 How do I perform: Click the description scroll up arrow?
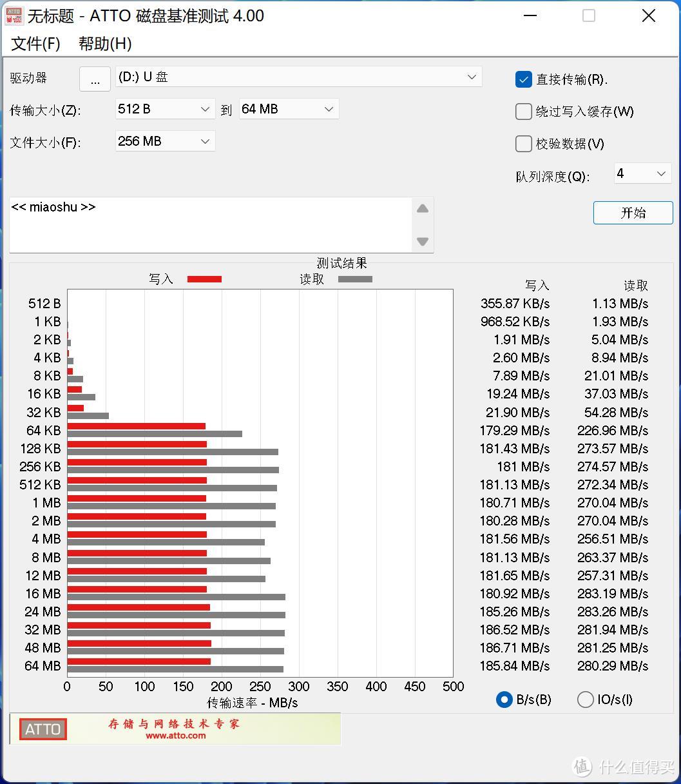pyautogui.click(x=423, y=208)
